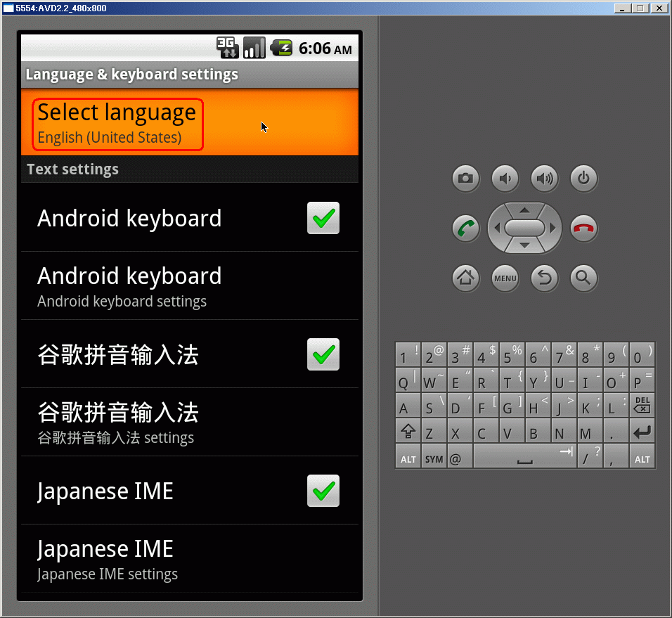Click the Z key
Viewport: 672px width, 618px height.
click(434, 431)
